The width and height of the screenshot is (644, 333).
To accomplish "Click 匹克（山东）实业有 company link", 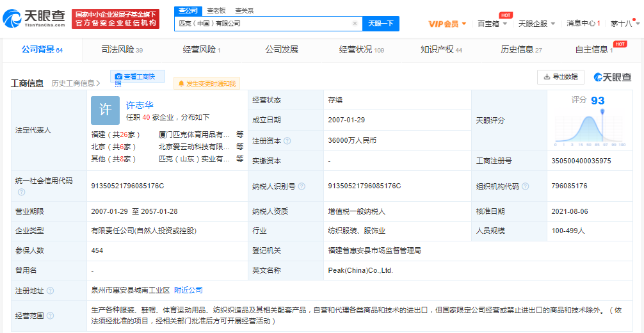I will click(194, 159).
